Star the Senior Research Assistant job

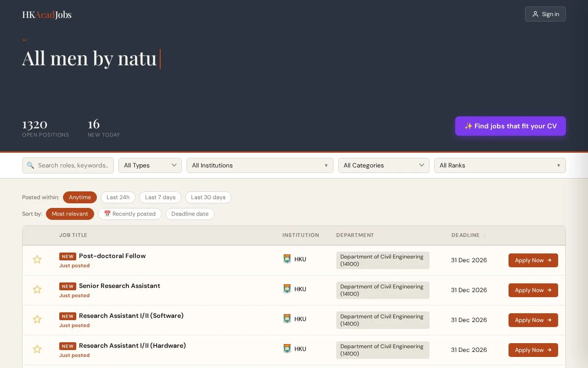click(37, 289)
